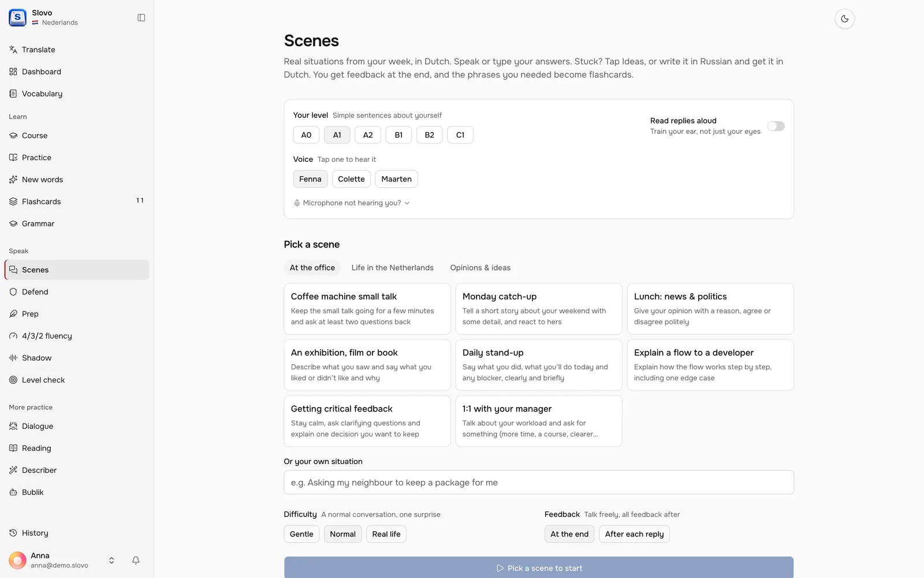The width and height of the screenshot is (924, 578).
Task: Pick the Coffee machine small talk scene
Action: (367, 309)
